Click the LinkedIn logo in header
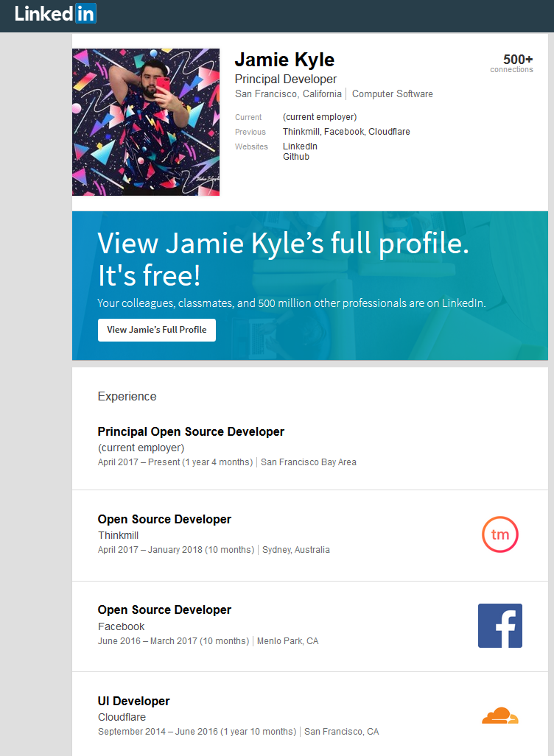The height and width of the screenshot is (756, 554). tap(55, 13)
